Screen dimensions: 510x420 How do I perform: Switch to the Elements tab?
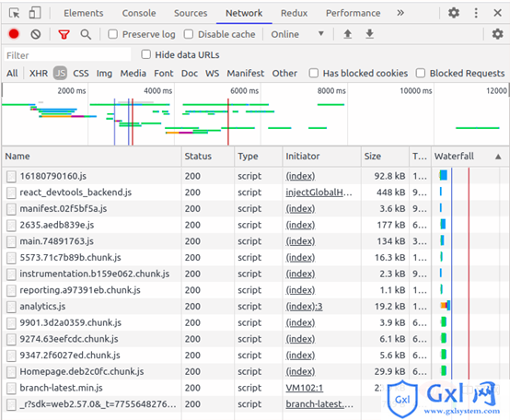(x=84, y=13)
